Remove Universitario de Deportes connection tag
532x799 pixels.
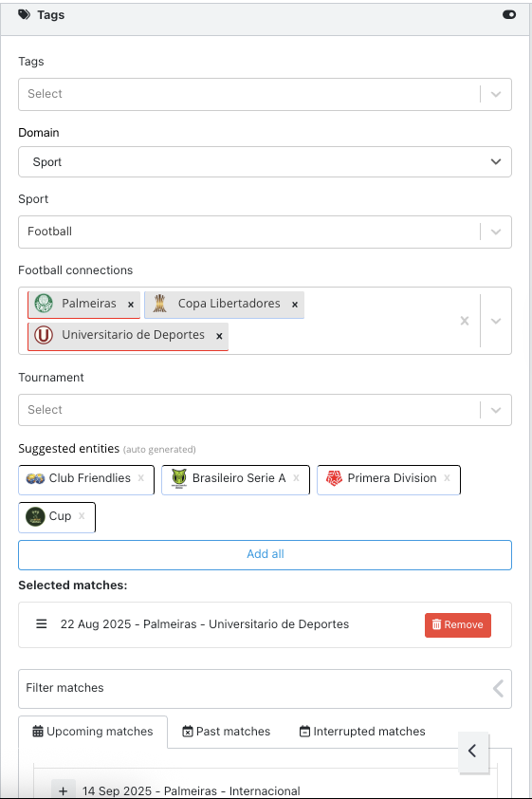[219, 336]
